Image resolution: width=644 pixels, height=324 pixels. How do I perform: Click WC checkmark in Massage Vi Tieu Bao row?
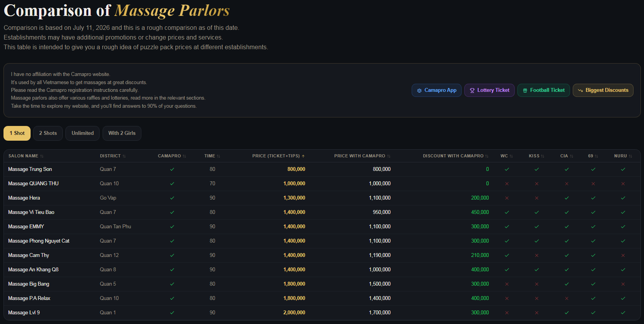[507, 212]
